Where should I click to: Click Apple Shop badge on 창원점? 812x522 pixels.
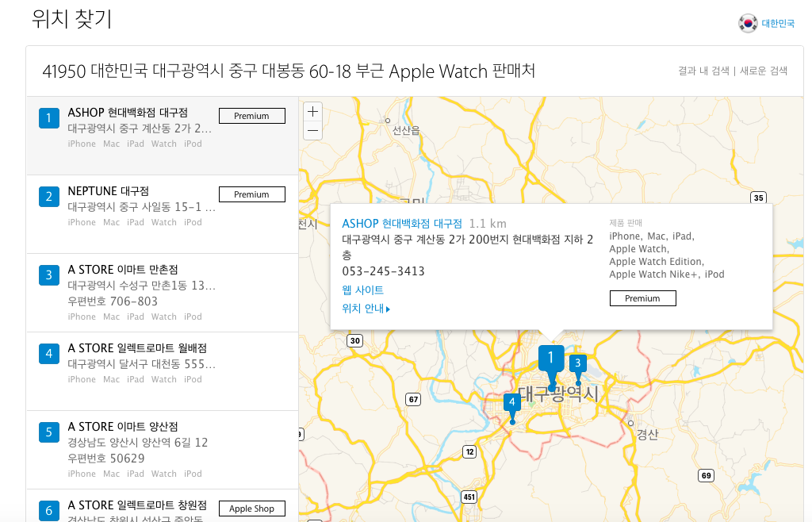point(251,509)
